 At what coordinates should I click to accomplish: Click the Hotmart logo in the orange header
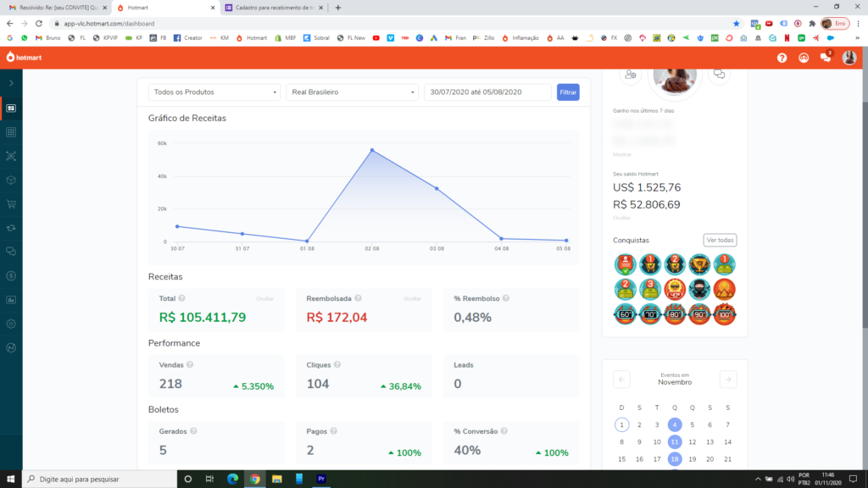pyautogui.click(x=24, y=57)
